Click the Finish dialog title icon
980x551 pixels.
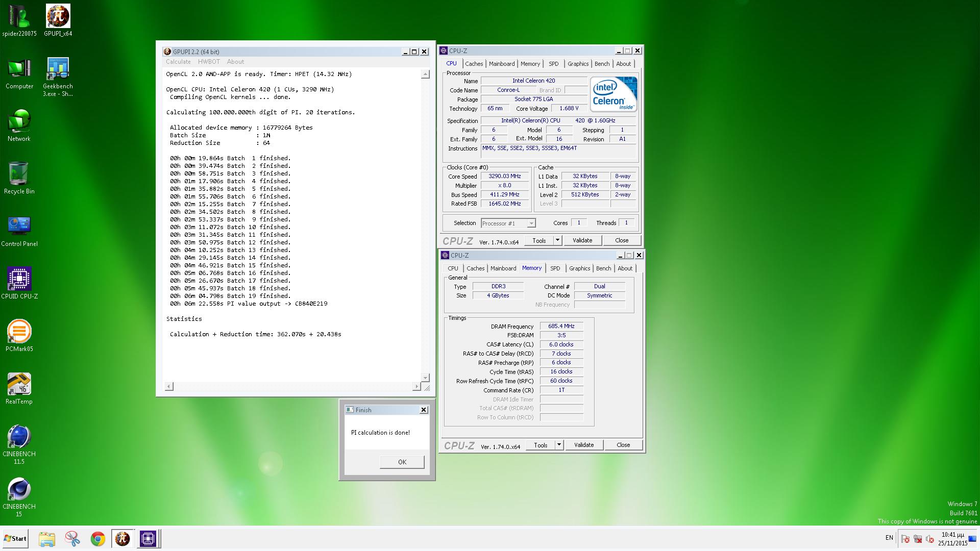pos(350,410)
